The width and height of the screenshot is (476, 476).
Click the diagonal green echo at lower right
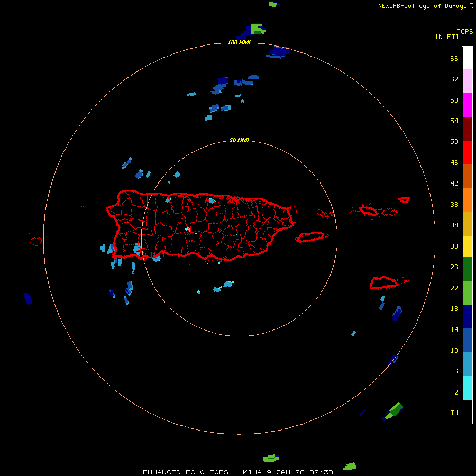(395, 410)
